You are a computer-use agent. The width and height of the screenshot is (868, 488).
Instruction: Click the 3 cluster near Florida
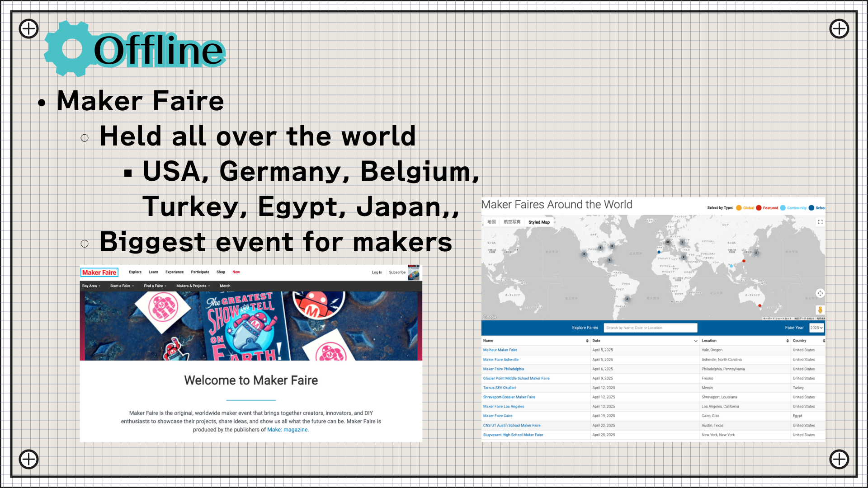[609, 260]
